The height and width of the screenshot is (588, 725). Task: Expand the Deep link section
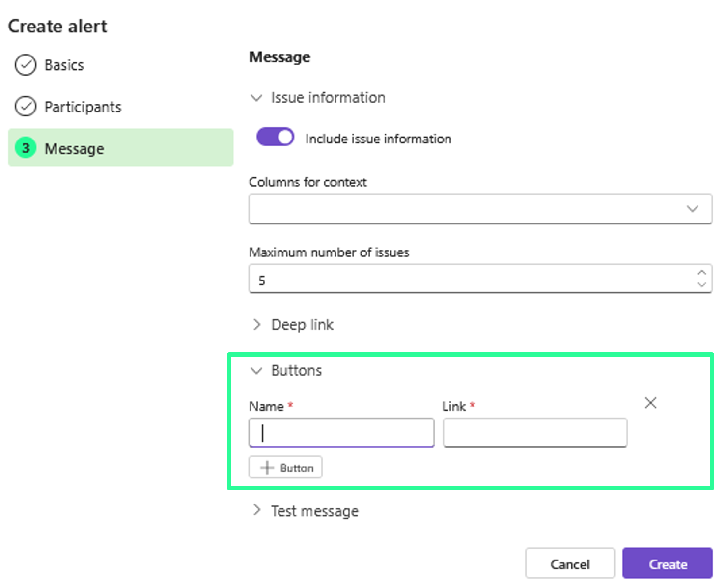pyautogui.click(x=256, y=325)
